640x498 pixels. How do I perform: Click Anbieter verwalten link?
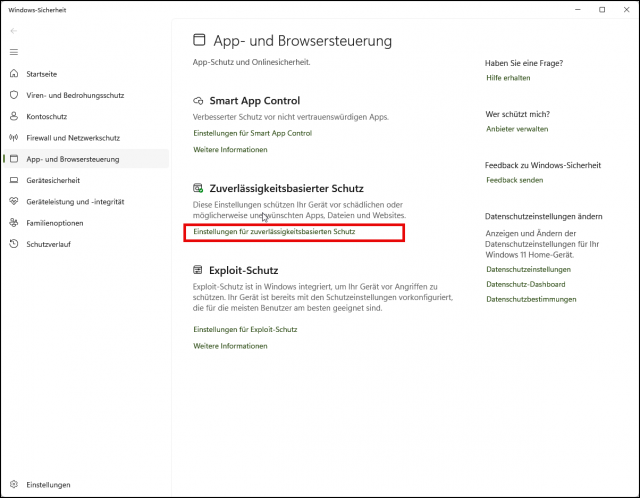pyautogui.click(x=517, y=129)
